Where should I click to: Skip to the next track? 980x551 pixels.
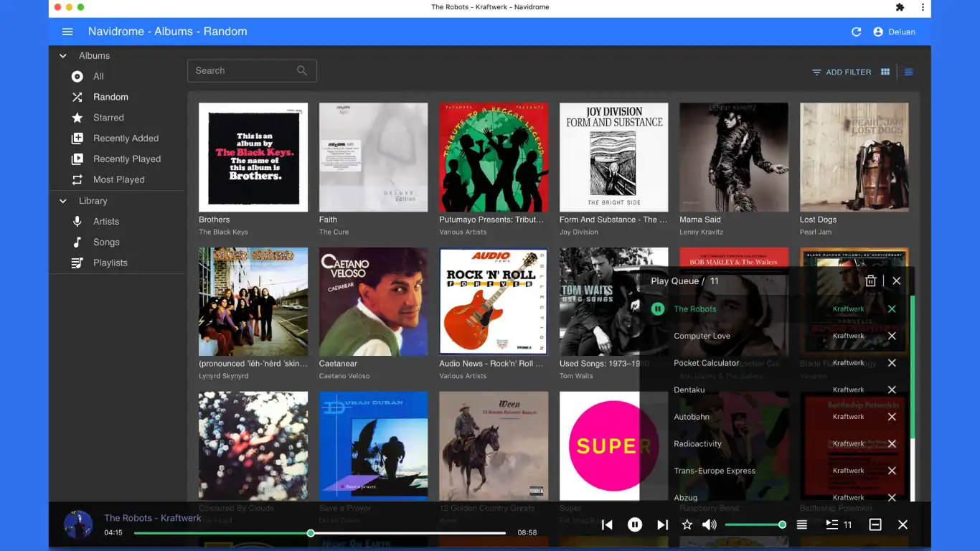tap(662, 525)
